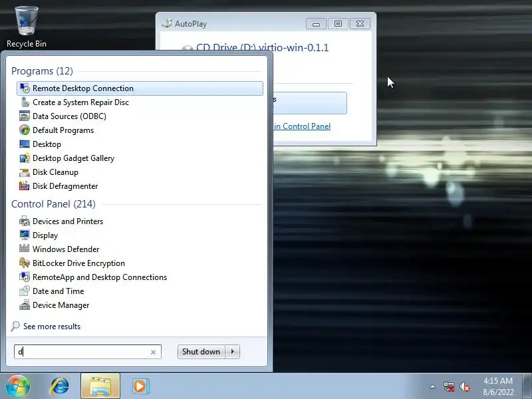This screenshot has width=532, height=399.
Task: Choose the Devices and Printers label
Action: point(68,221)
